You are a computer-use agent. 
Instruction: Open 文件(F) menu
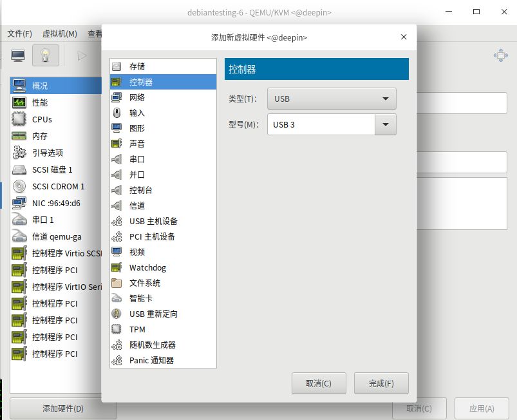[19, 33]
